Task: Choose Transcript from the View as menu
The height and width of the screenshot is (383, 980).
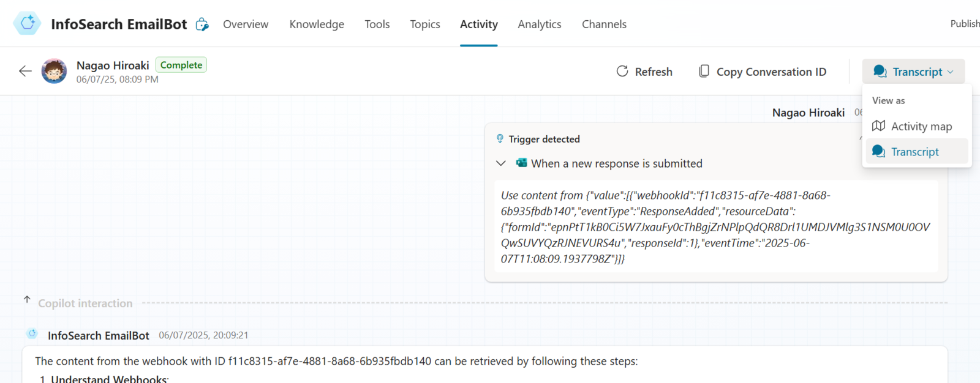Action: (914, 152)
